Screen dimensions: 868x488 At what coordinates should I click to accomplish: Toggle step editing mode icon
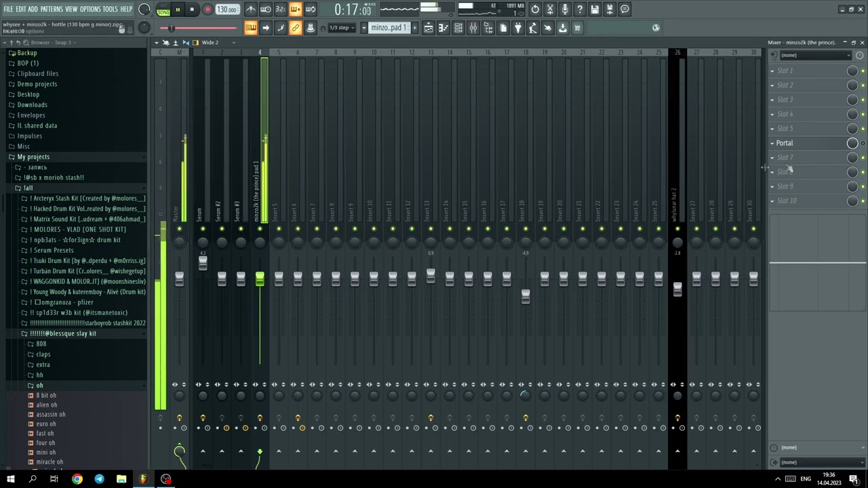[281, 28]
